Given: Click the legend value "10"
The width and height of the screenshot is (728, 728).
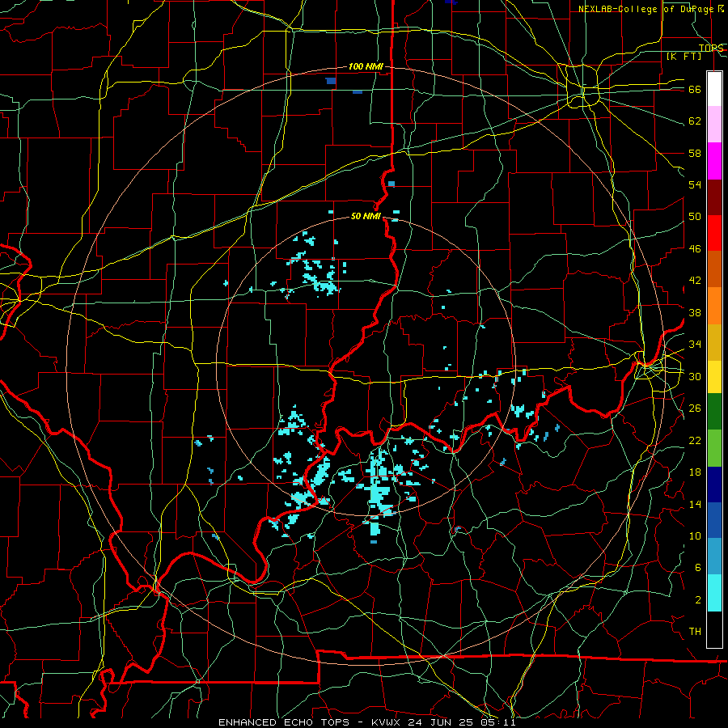Looking at the screenshot, I should [695, 536].
